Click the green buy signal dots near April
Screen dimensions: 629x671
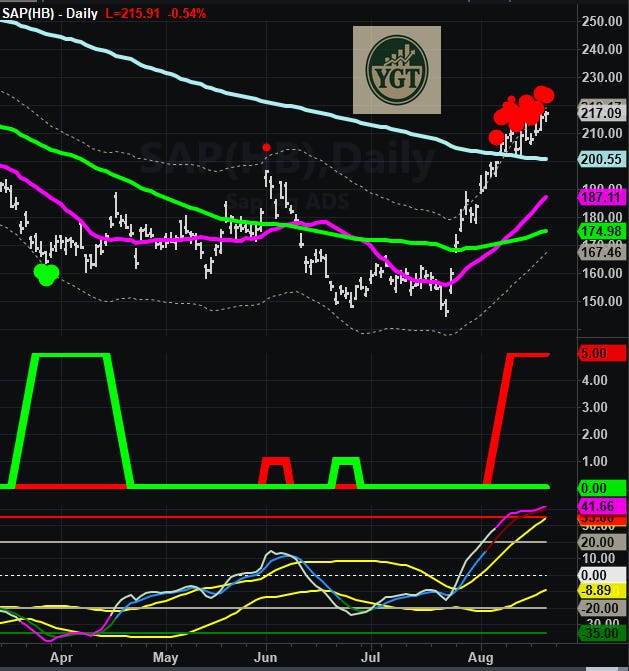[46, 274]
